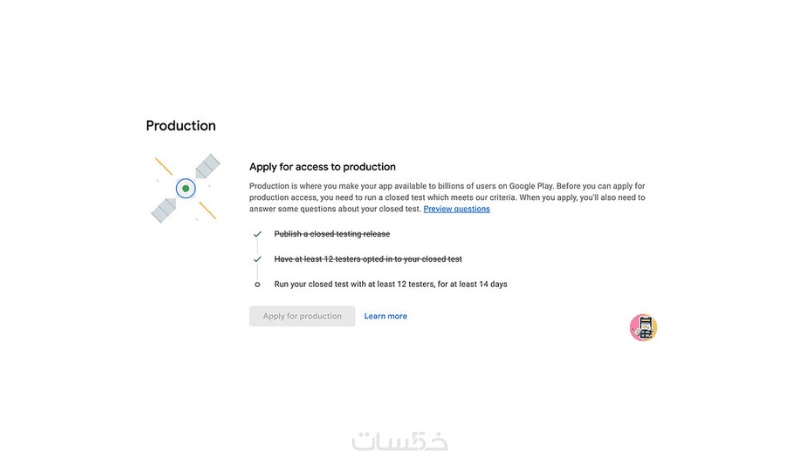The image size is (800, 460).
Task: Click the satellite's lower-left solar panel
Action: [x=164, y=209]
